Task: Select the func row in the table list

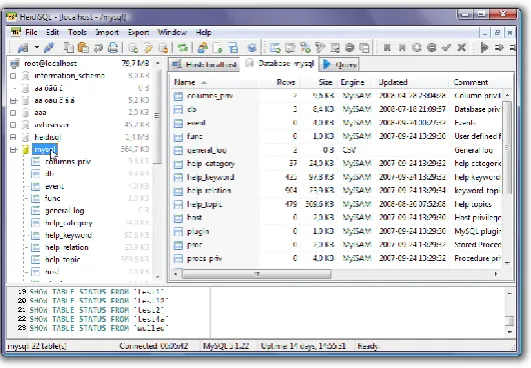Action: coord(337,136)
